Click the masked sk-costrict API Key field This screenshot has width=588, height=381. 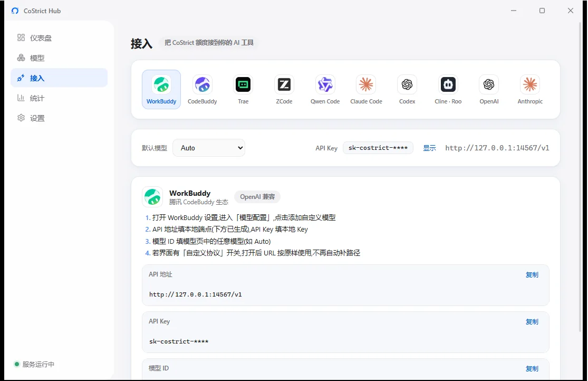point(378,148)
